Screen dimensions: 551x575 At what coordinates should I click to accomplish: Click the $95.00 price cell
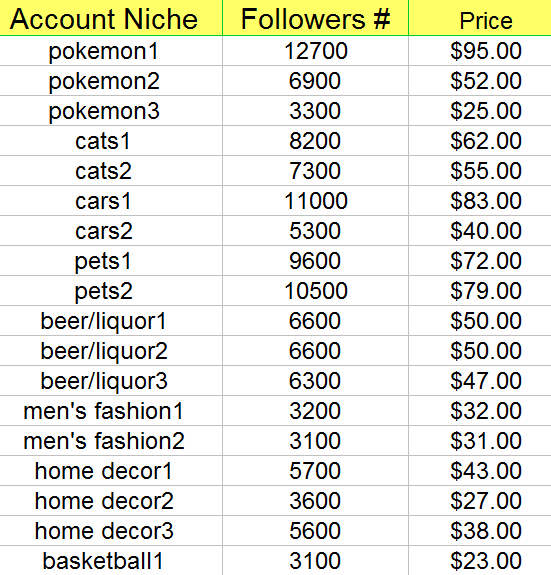[x=480, y=51]
